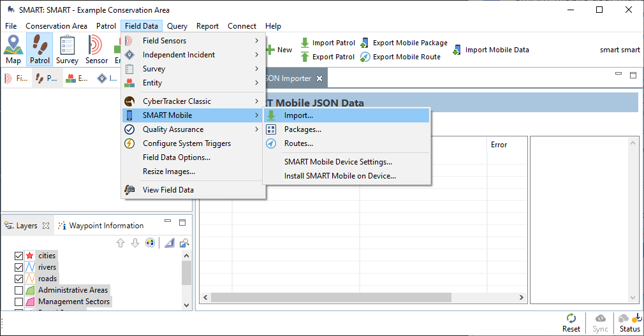This screenshot has width=644, height=336.
Task: Click the New patrol button
Action: 279,50
